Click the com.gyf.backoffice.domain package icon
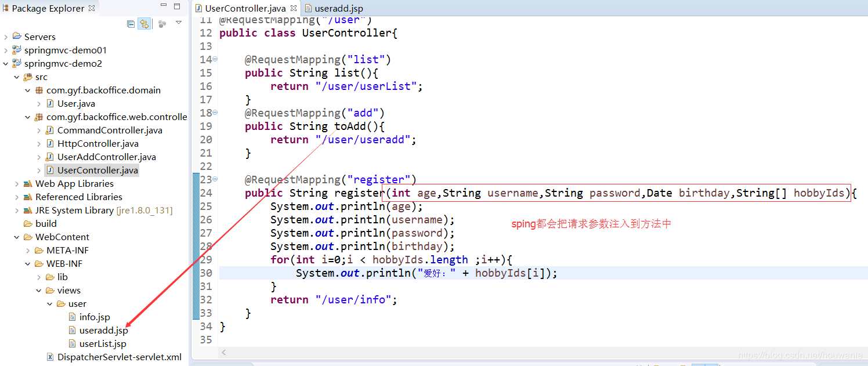The width and height of the screenshot is (868, 366). pyautogui.click(x=39, y=90)
